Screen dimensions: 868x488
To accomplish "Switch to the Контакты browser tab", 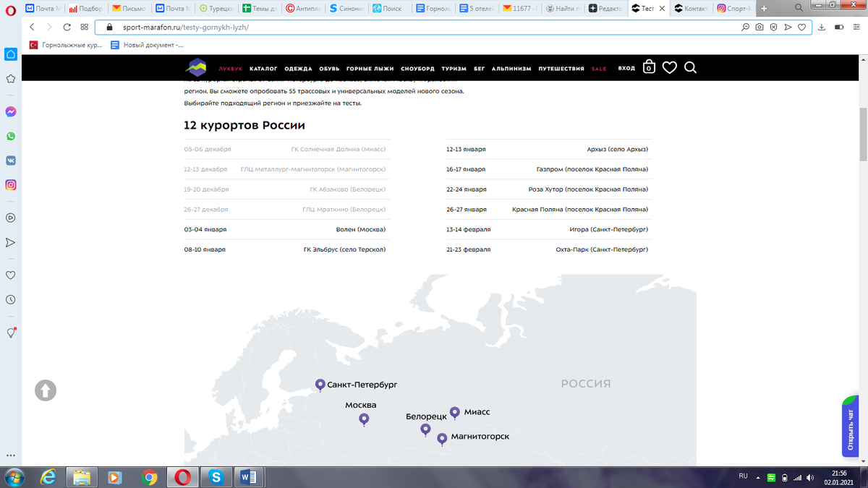I will click(x=689, y=9).
